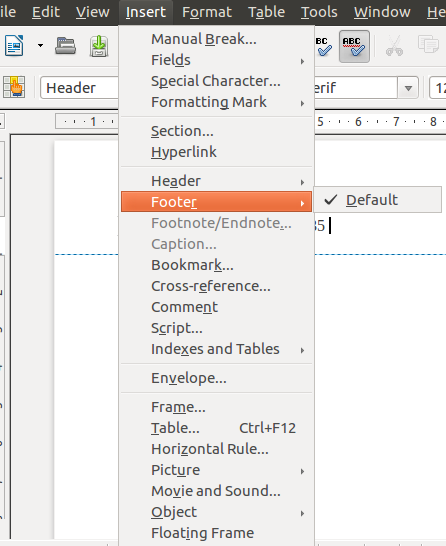
Task: Close the Insert menu from menu bar
Action: (x=146, y=13)
